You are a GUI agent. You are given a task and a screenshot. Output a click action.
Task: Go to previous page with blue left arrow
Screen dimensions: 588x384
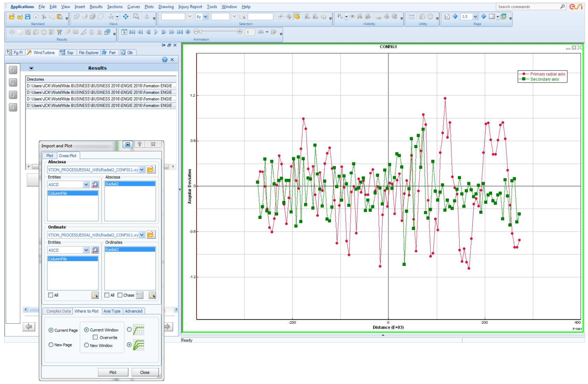coord(455,16)
